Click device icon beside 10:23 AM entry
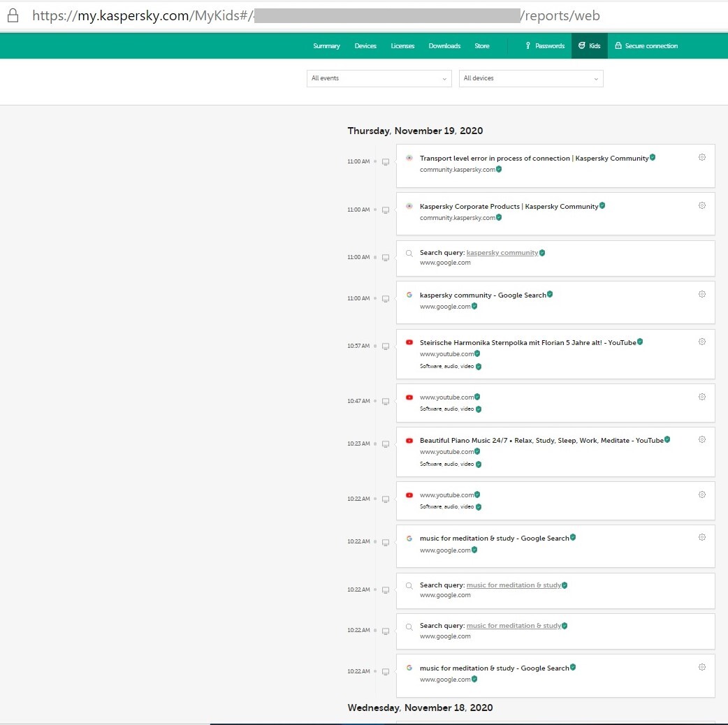This screenshot has height=725, width=728. pos(386,444)
